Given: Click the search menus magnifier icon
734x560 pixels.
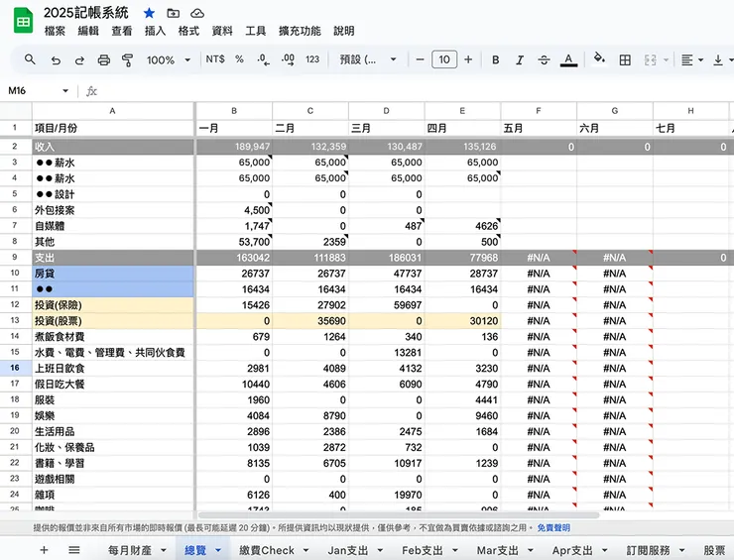Looking at the screenshot, I should coord(30,59).
